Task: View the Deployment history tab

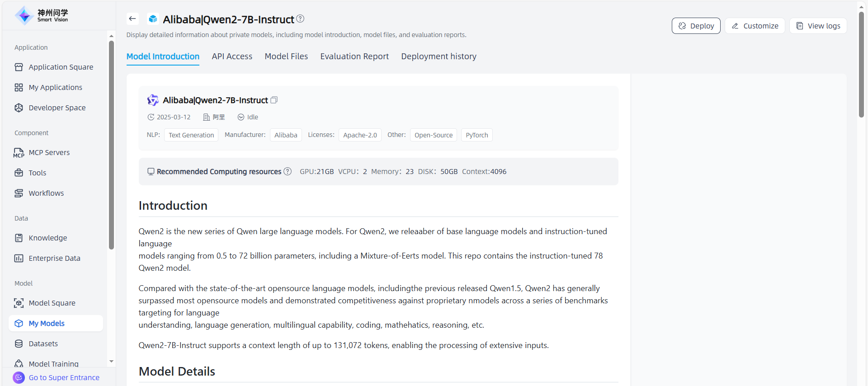Action: [439, 56]
